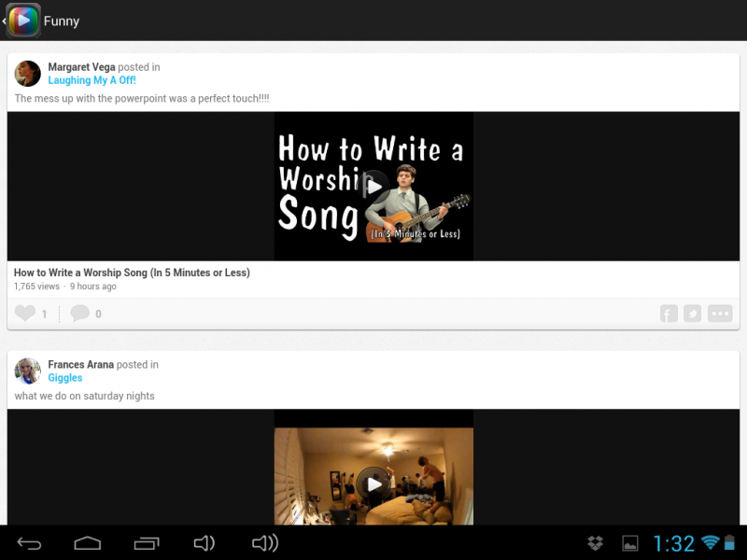The image size is (747, 560).
Task: Tap the 1:32 clock
Action: [673, 543]
